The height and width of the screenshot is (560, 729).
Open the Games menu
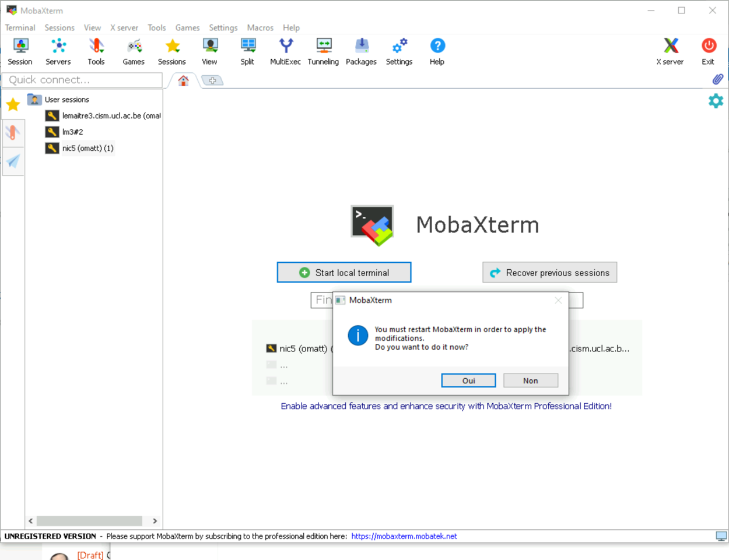coord(187,27)
